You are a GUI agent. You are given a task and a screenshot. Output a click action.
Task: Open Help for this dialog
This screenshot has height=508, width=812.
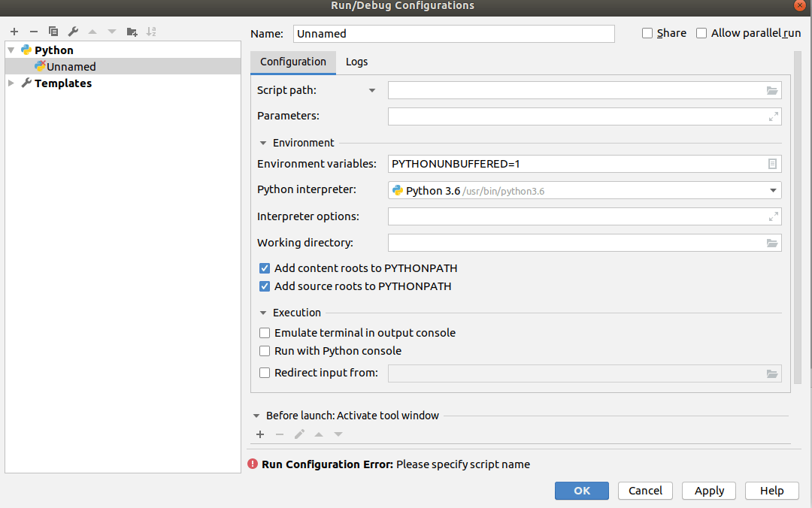tap(772, 491)
